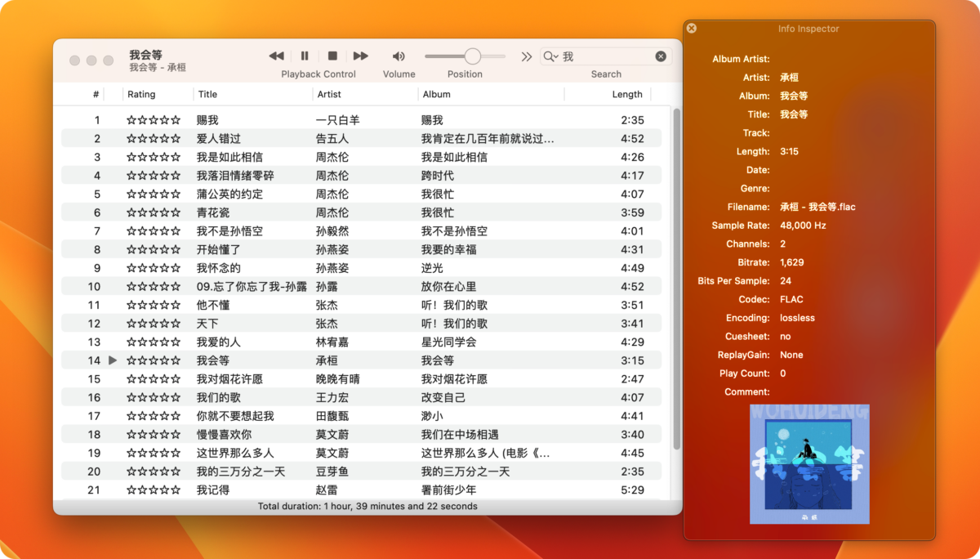Set star rating for track 青花瓷
This screenshot has width=980, height=559.
click(x=154, y=212)
